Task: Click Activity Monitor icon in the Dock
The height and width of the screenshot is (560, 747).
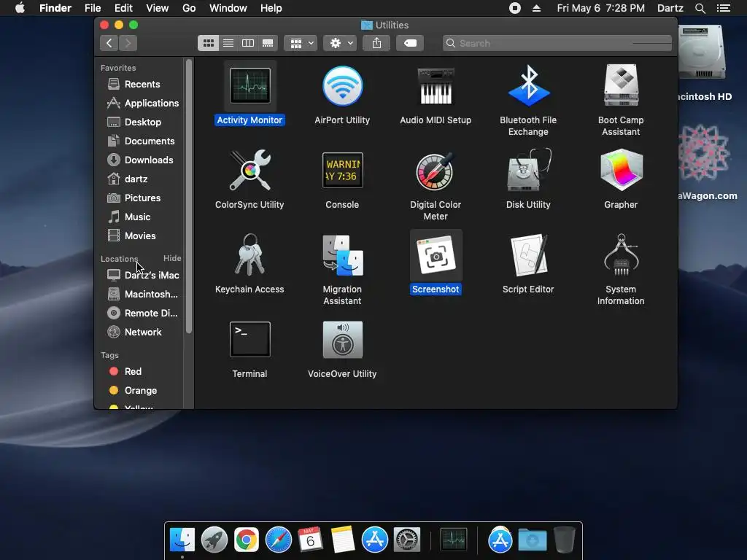Action: tap(454, 540)
